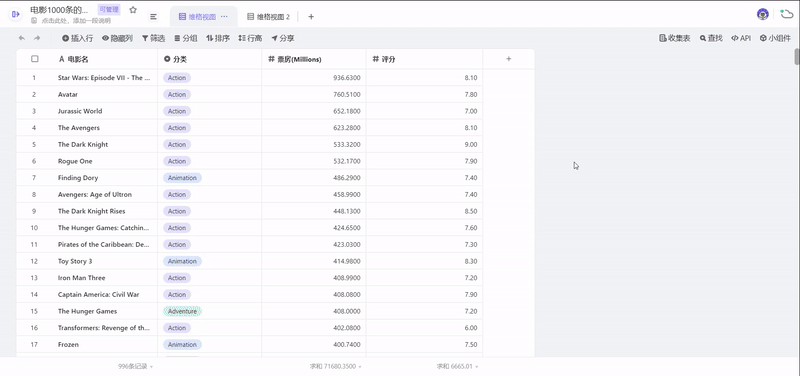Image resolution: width=800 pixels, height=376 pixels.
Task: Click the datasheet title 电影1000条的...
Action: click(x=59, y=10)
